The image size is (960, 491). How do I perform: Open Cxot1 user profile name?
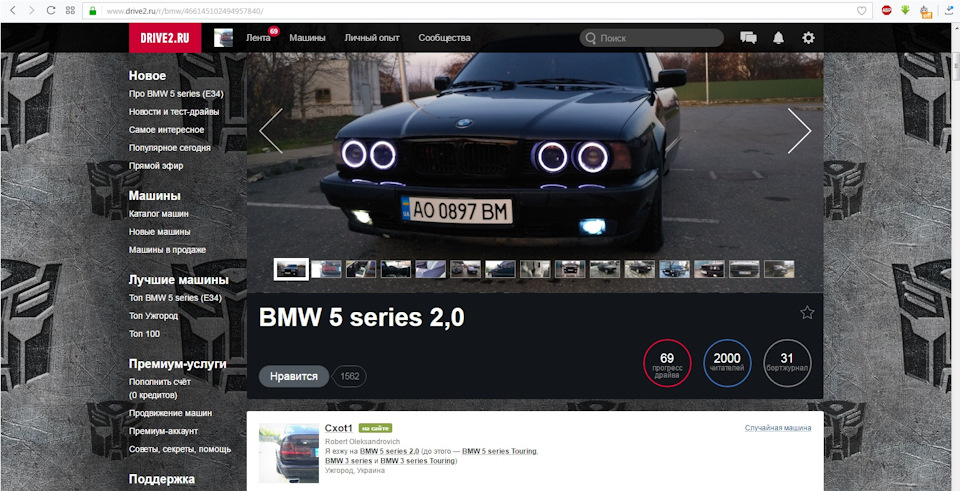click(x=339, y=428)
